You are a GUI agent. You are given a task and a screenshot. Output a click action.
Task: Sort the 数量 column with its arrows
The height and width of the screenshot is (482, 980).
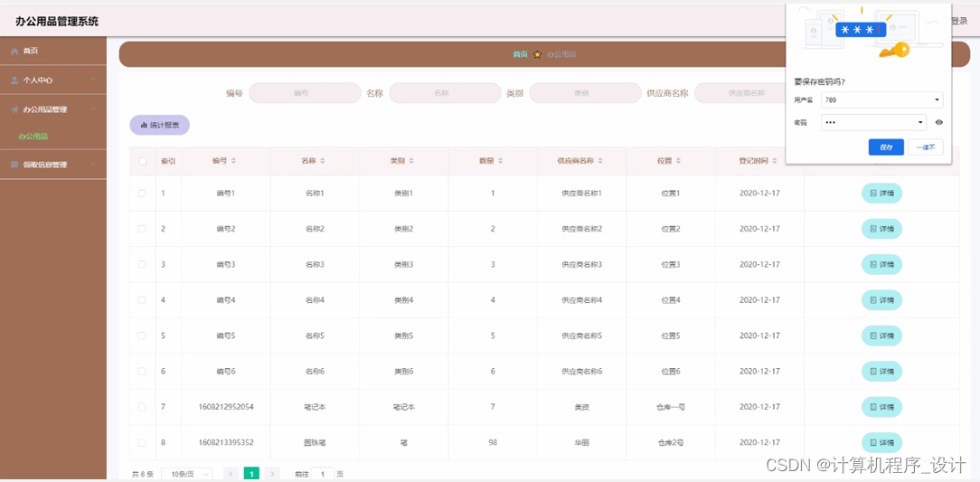(501, 161)
